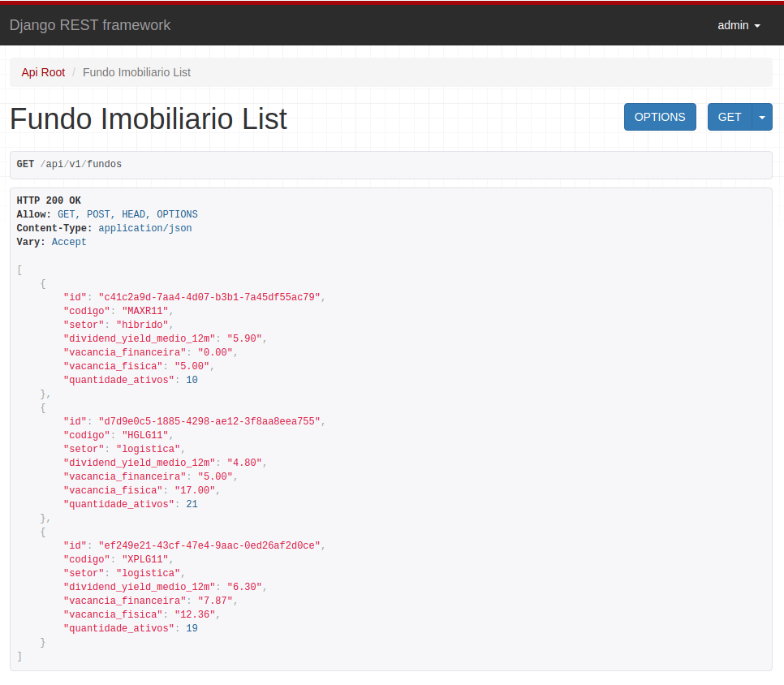This screenshot has height=685, width=784.
Task: Select the Fundo Imobiliario List breadcrumb
Action: click(136, 72)
